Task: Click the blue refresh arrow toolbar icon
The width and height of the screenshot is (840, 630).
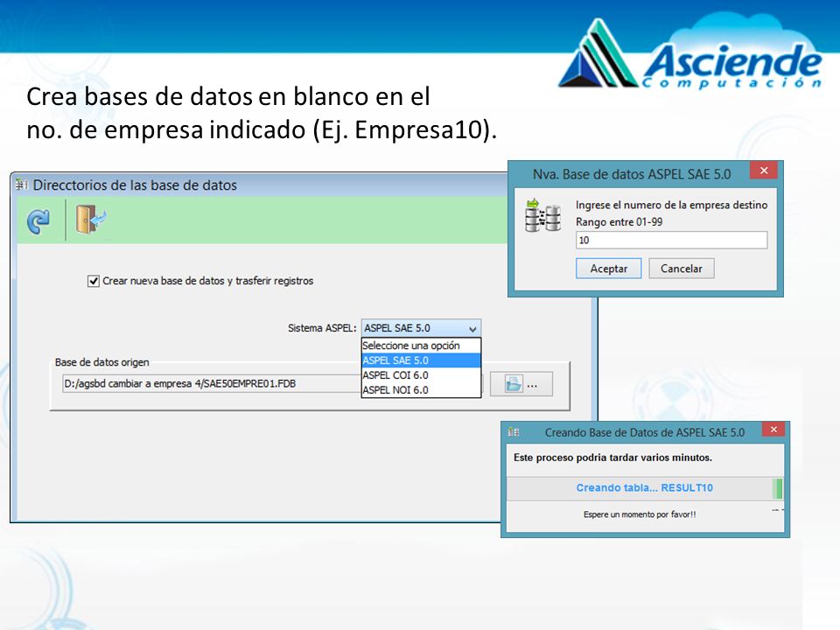Action: [x=38, y=221]
